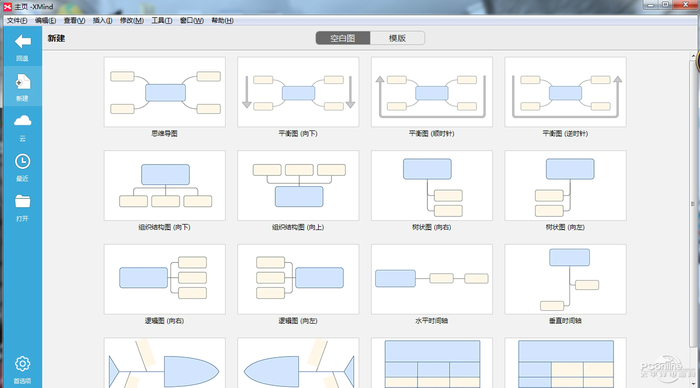
Task: Click the Open folder icon
Action: (22, 201)
